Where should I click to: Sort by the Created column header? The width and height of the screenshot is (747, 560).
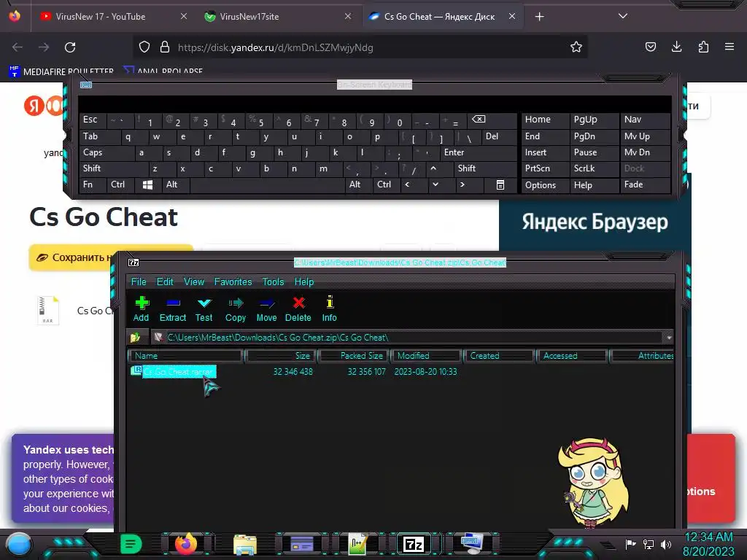pos(499,356)
